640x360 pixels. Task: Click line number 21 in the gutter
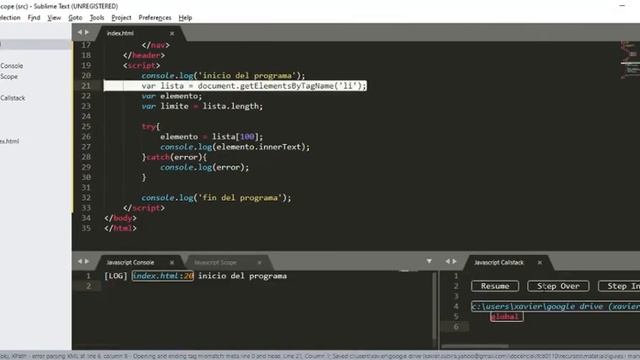coord(86,86)
